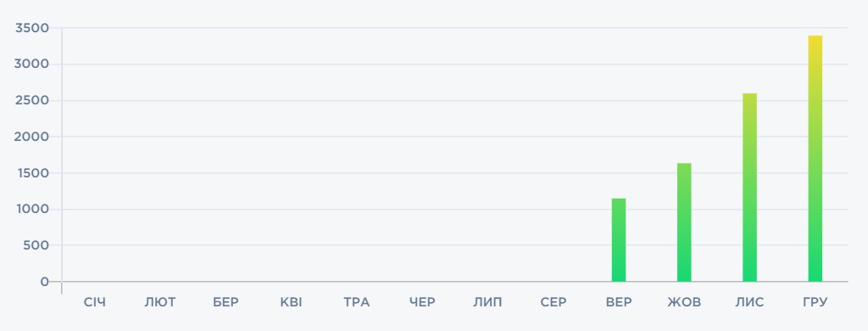The image size is (868, 331).
Task: Click the ЧЕР month label
Action: pyautogui.click(x=422, y=302)
